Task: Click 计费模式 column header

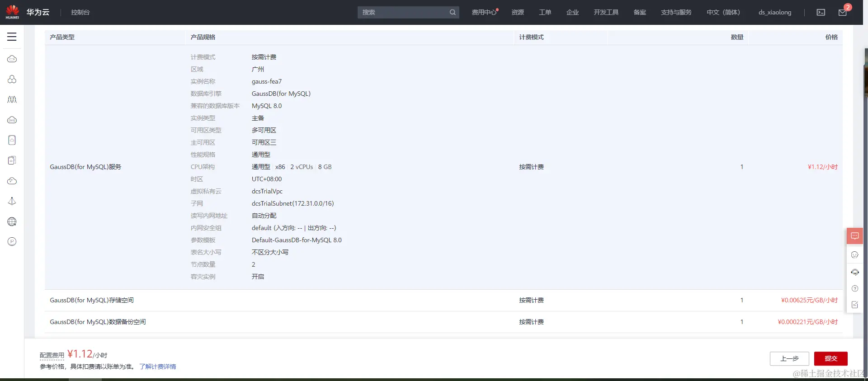Action: click(531, 37)
